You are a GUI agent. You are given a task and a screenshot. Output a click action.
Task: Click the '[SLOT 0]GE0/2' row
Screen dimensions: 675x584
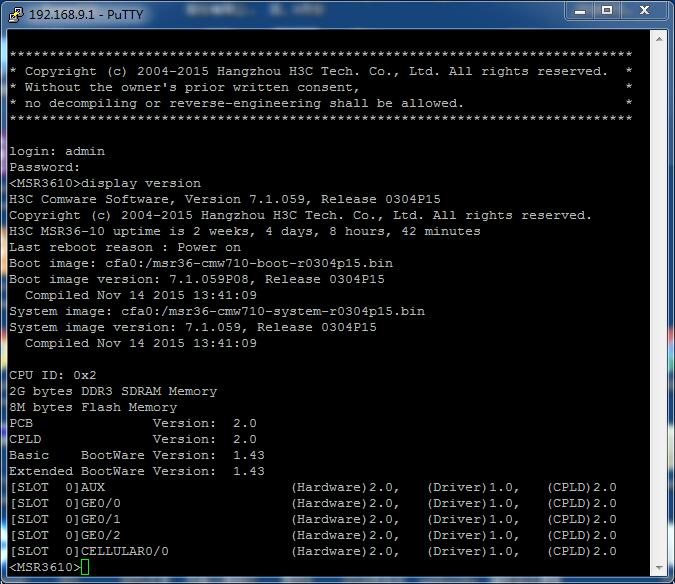[x=313, y=535]
